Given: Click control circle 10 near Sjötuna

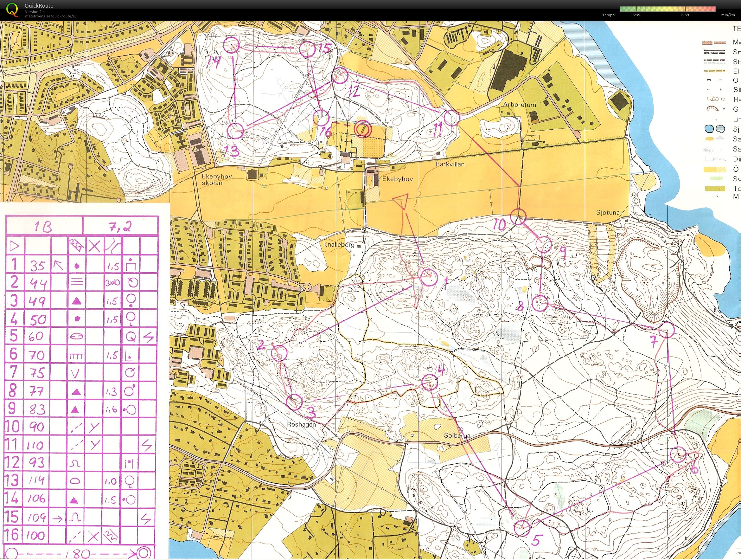Looking at the screenshot, I should 518,216.
